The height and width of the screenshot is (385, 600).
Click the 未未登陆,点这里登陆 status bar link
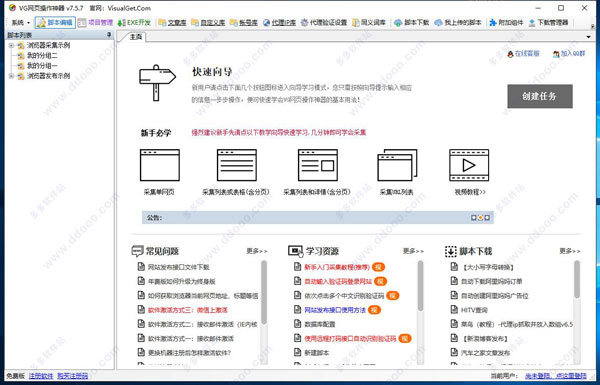coord(556,376)
